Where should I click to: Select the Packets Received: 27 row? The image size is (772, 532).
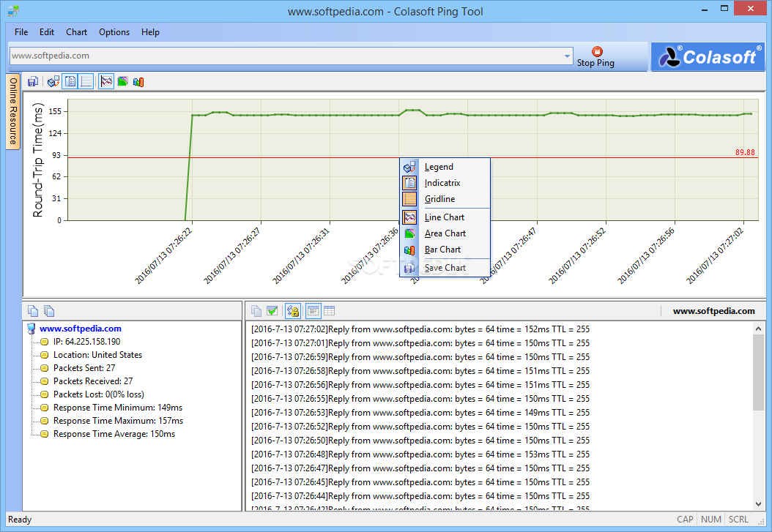click(93, 381)
